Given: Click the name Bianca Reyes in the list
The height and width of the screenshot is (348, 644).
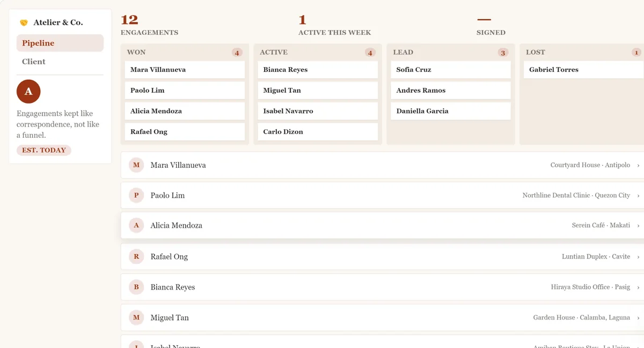Looking at the screenshot, I should coord(173,287).
